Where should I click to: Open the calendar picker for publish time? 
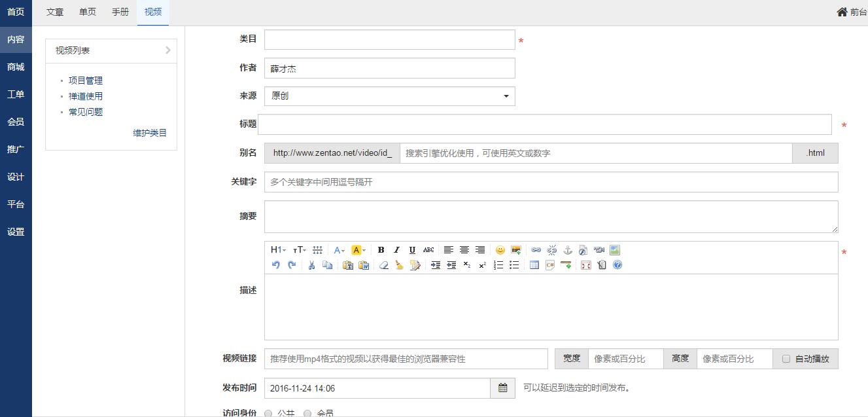click(502, 388)
